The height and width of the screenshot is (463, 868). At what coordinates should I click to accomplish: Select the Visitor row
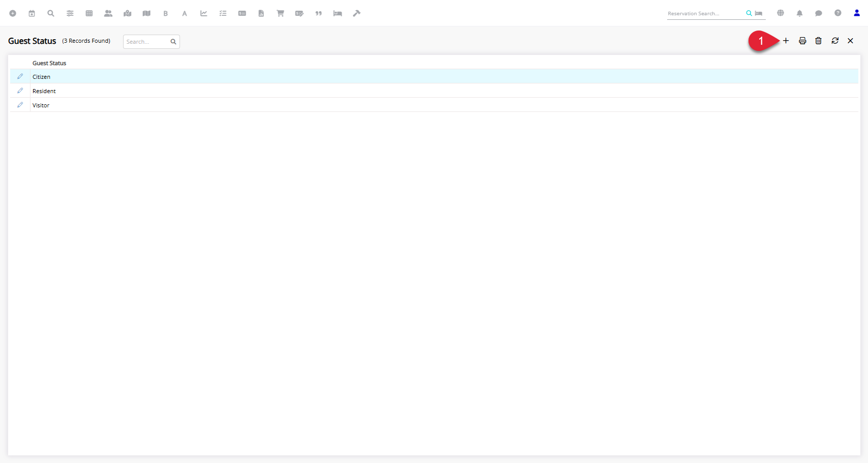[x=434, y=105]
